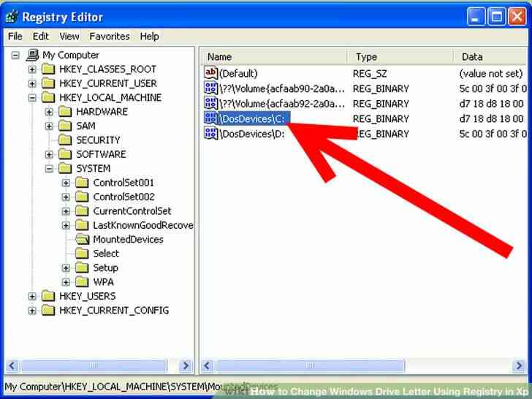Image resolution: width=532 pixels, height=399 pixels.
Task: Select the LastKnownGoodRecovery tree label
Action: [x=142, y=225]
